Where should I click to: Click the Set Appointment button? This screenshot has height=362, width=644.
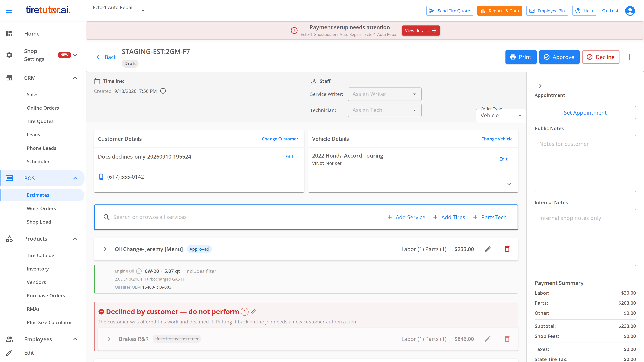coord(585,113)
